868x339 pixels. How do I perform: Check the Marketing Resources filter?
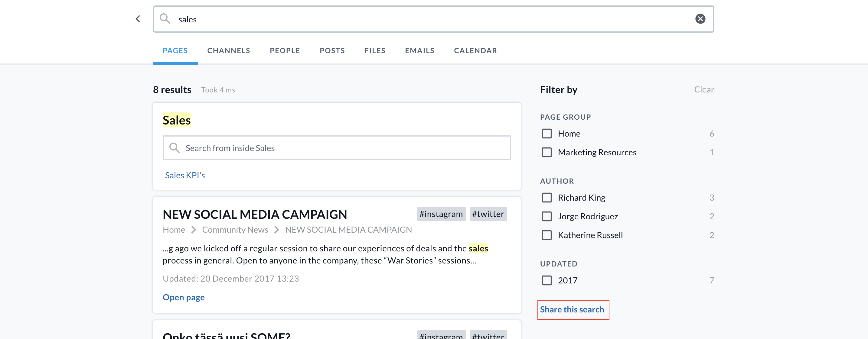[547, 153]
